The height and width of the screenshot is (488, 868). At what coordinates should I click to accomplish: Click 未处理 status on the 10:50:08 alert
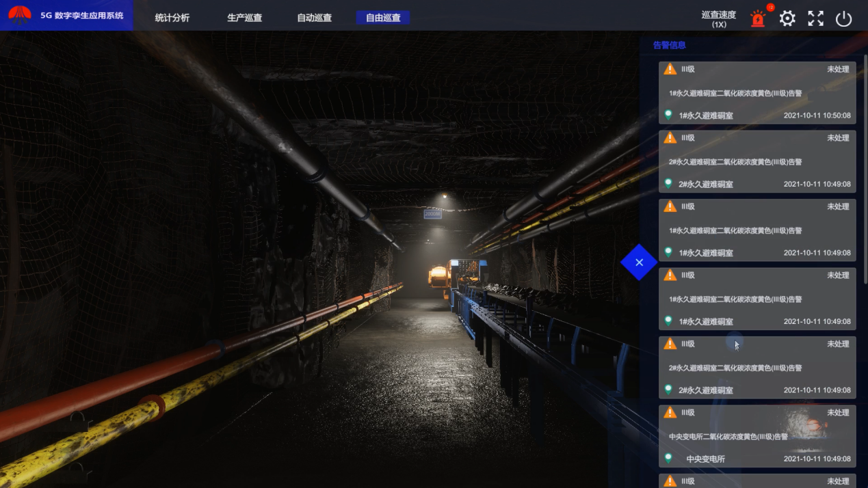(838, 69)
